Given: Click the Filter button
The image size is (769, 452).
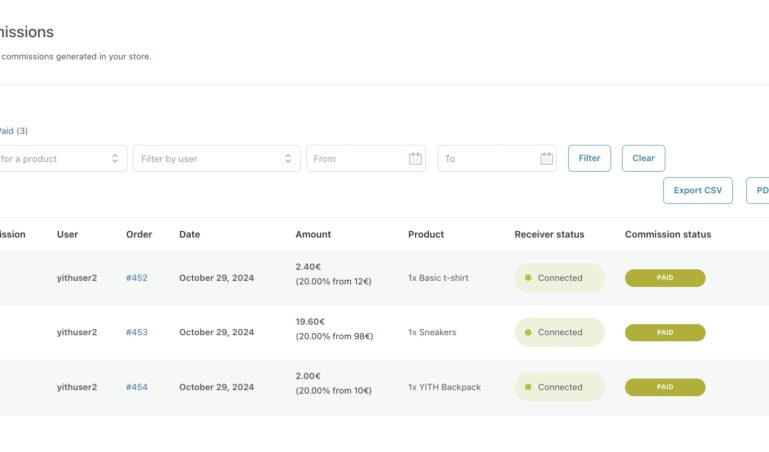Looking at the screenshot, I should point(589,158).
